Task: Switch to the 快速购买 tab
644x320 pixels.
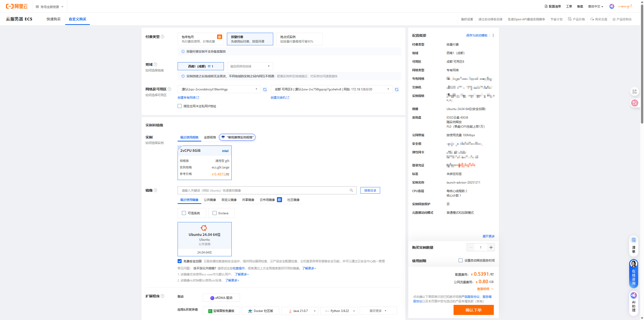Action: pyautogui.click(x=54, y=19)
